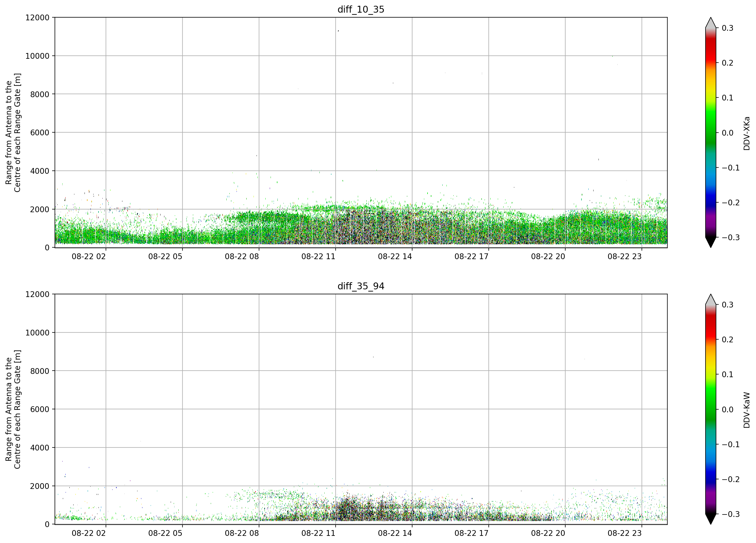Click the 4000 y-tick of diff_35_94 plot
This screenshot has height=543, width=756.
coord(40,448)
